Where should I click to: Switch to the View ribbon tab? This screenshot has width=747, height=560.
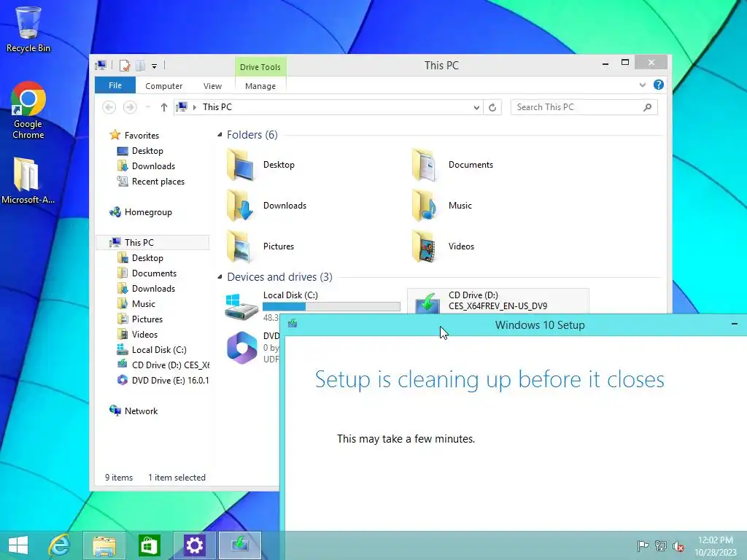pyautogui.click(x=212, y=86)
